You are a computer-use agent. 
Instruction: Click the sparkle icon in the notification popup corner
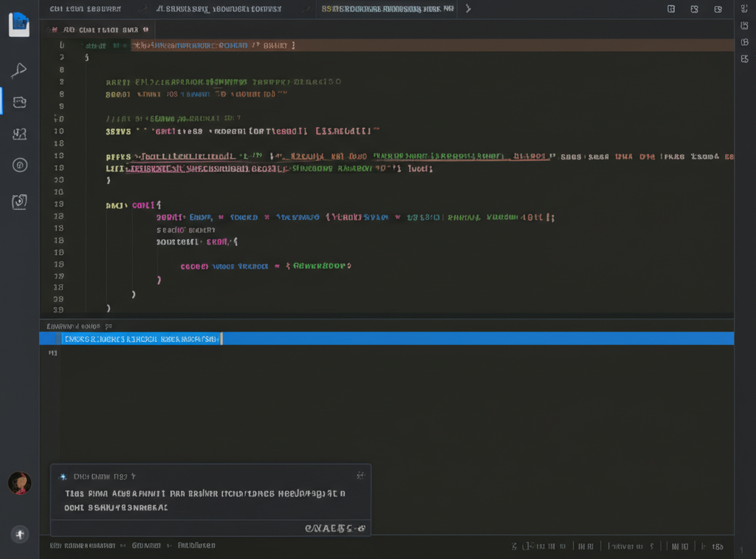pyautogui.click(x=360, y=476)
